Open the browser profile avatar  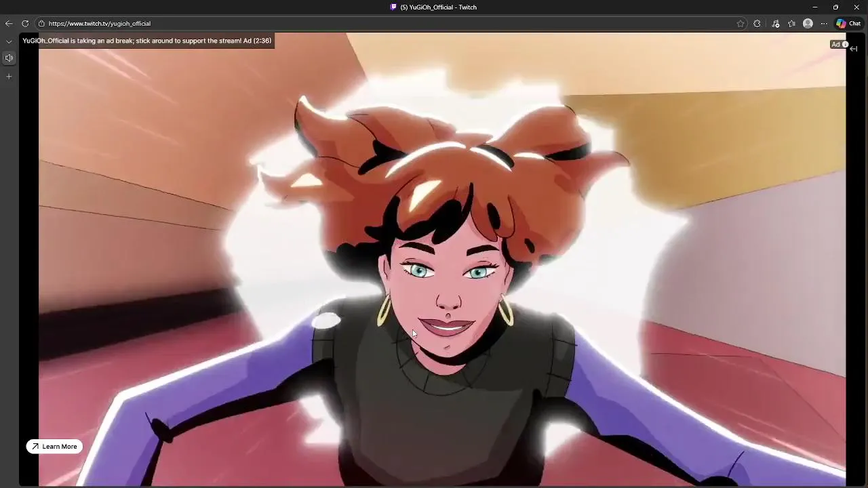[808, 23]
